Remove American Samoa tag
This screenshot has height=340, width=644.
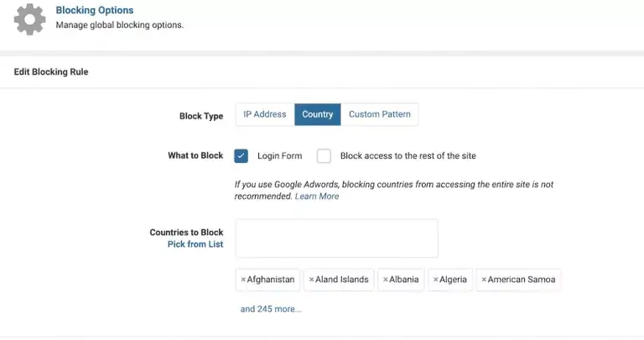pos(484,280)
